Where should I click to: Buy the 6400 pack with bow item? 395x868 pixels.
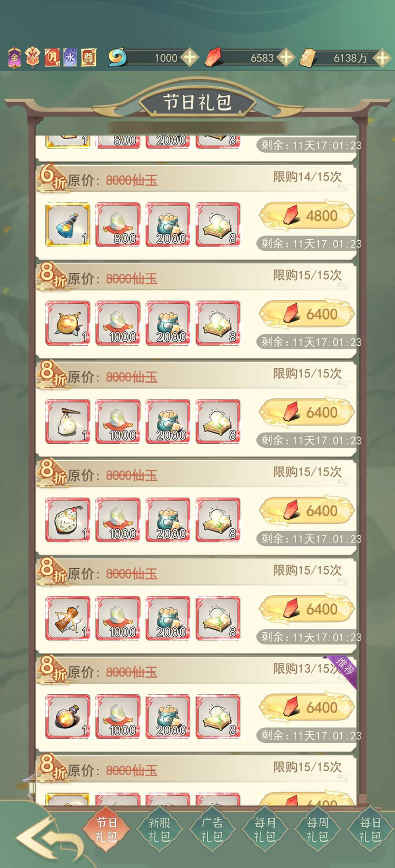tap(307, 610)
